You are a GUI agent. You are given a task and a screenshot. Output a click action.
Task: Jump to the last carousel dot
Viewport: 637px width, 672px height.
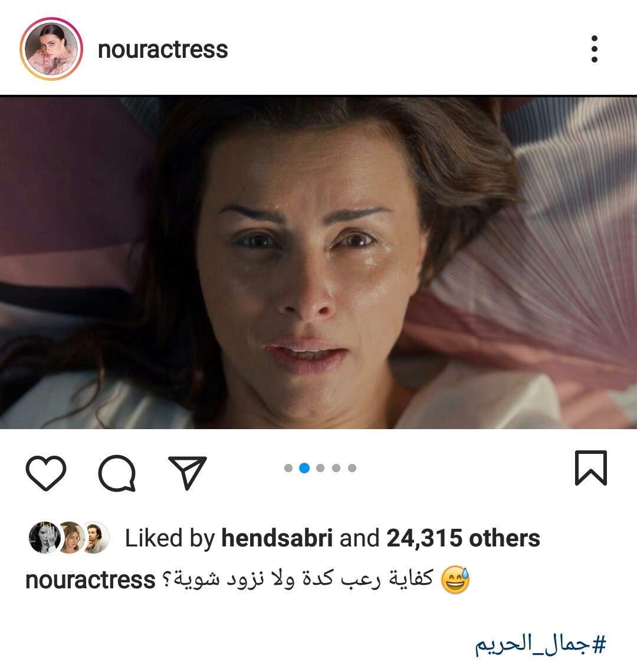coord(352,468)
